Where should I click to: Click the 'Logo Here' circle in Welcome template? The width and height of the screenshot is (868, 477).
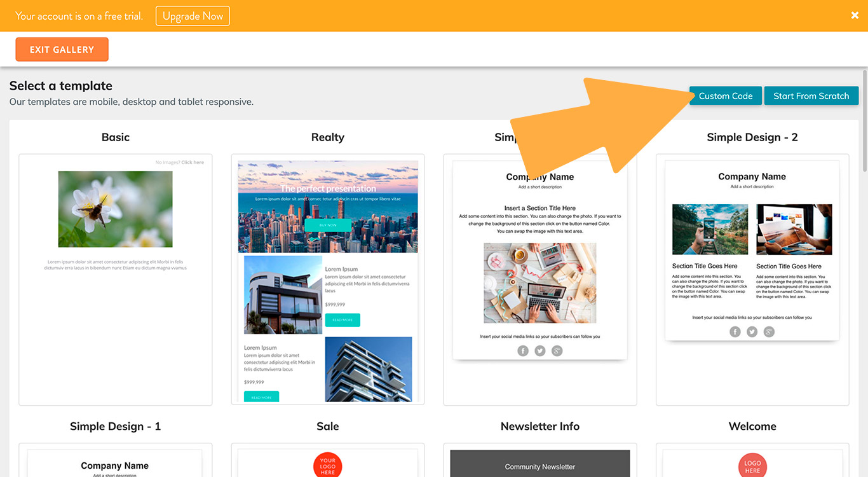tap(752, 466)
